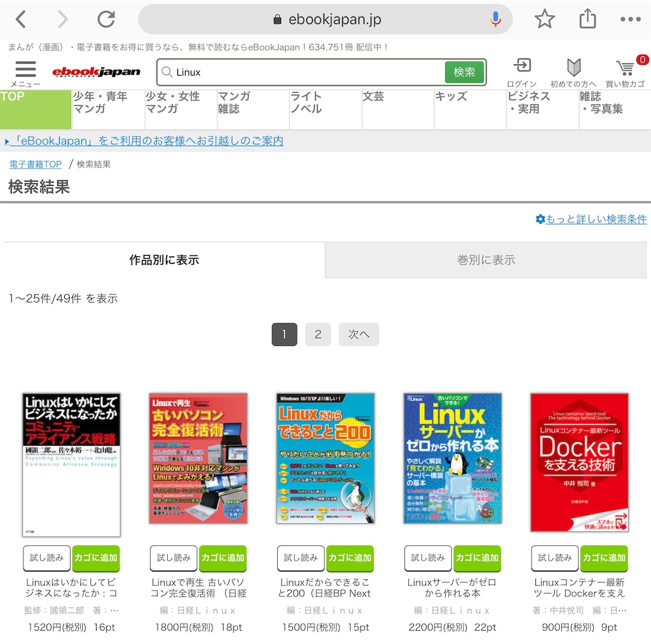Click the 1〜25件/49件 を表示 count text
651x644 pixels.
(x=63, y=298)
